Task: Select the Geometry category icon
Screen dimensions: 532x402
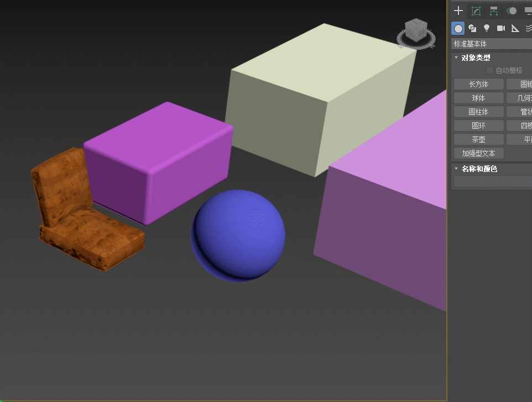Action: click(x=458, y=28)
